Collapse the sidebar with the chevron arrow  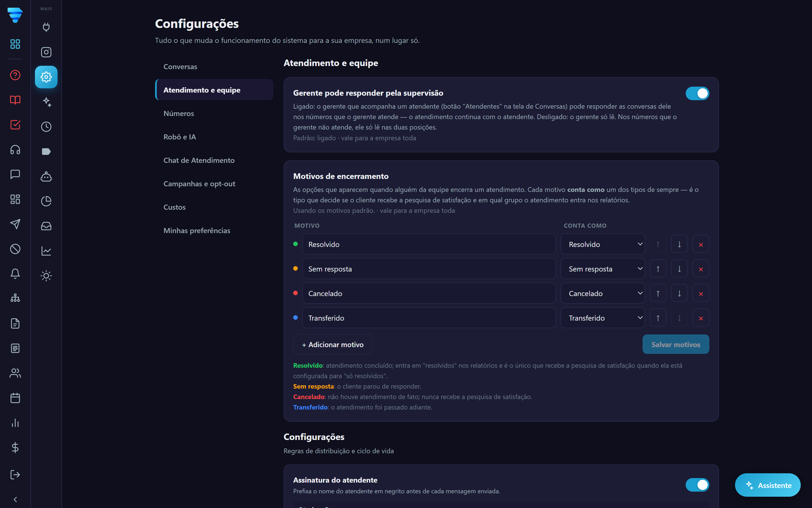15,499
